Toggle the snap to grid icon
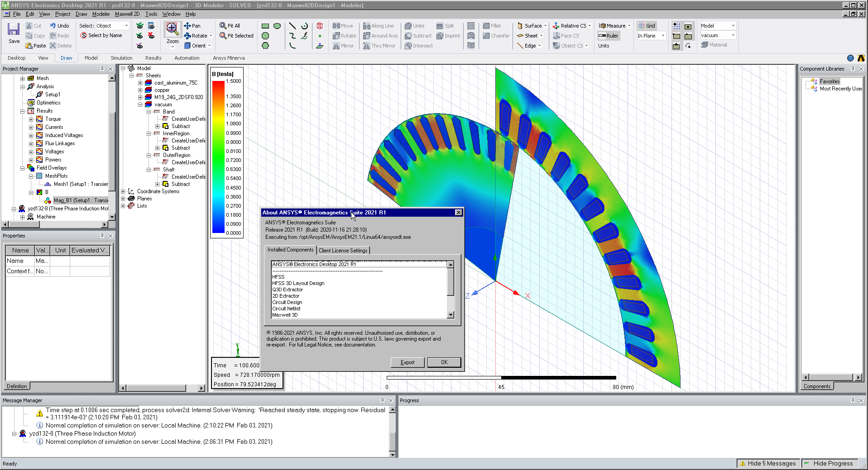This screenshot has height=470, width=868. pyautogui.click(x=676, y=26)
